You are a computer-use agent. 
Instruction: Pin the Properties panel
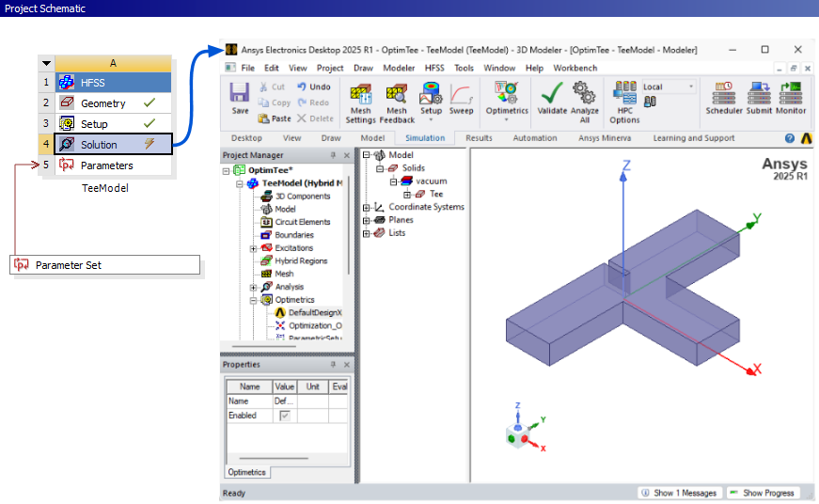point(333,365)
